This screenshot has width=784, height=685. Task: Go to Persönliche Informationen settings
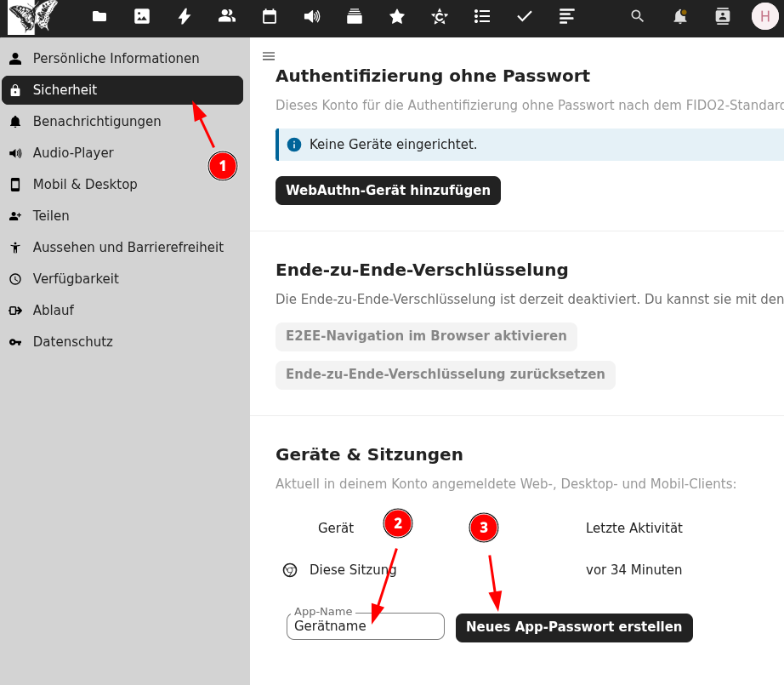[116, 59]
